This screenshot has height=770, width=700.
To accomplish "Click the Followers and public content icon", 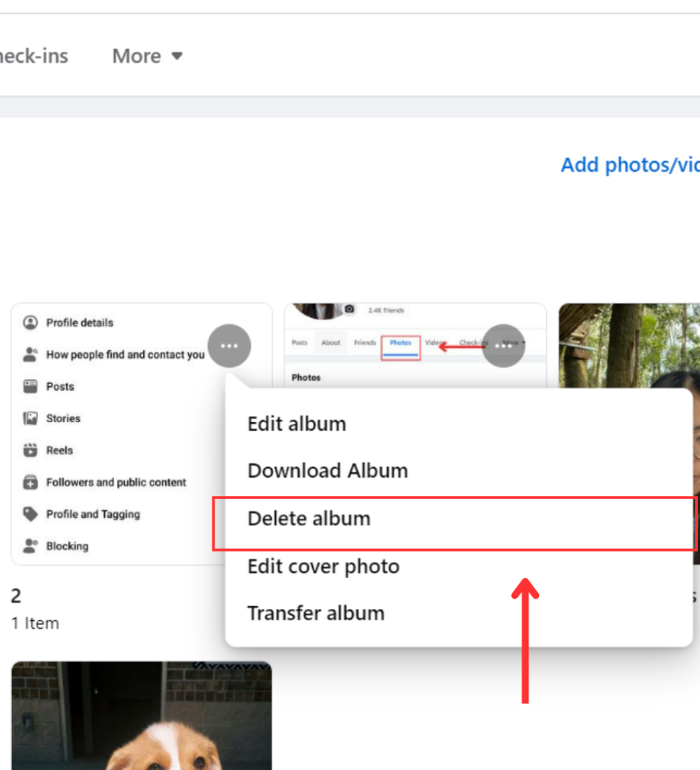I will 30,482.
